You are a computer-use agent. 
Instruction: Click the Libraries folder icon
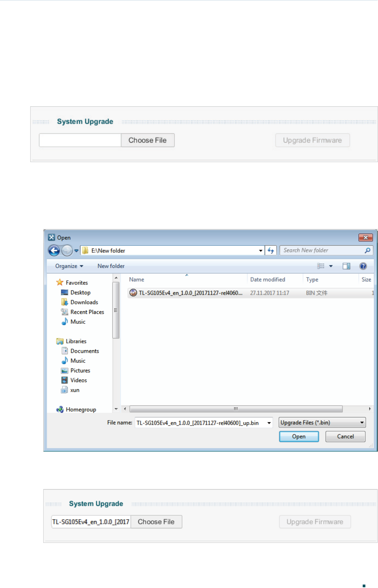point(60,341)
